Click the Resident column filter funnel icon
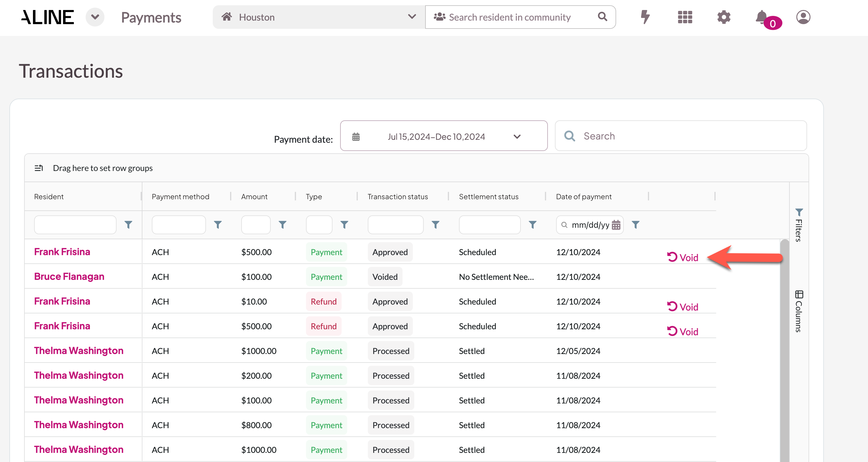The width and height of the screenshot is (868, 462). pos(128,225)
